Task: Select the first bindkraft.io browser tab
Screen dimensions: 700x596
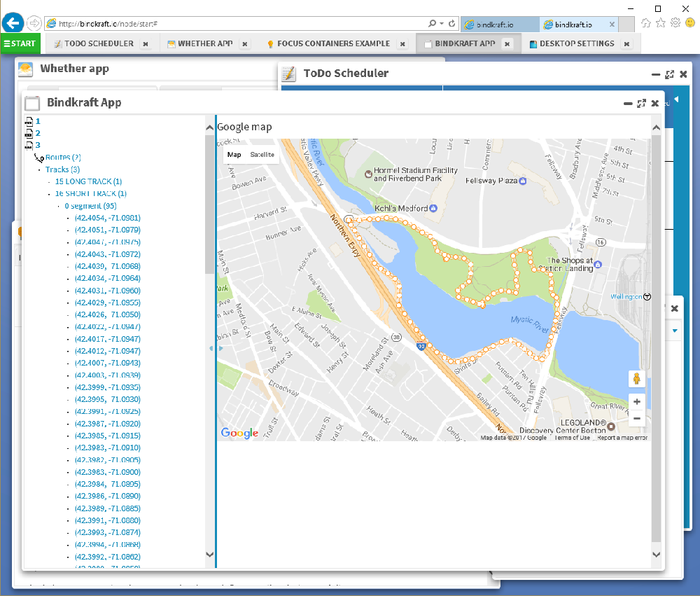Action: pyautogui.click(x=500, y=25)
